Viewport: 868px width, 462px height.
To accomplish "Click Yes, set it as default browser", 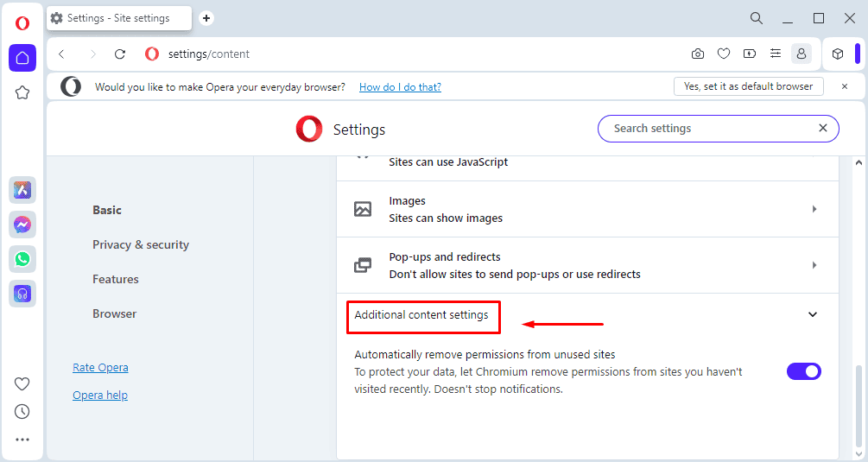I will pos(749,86).
